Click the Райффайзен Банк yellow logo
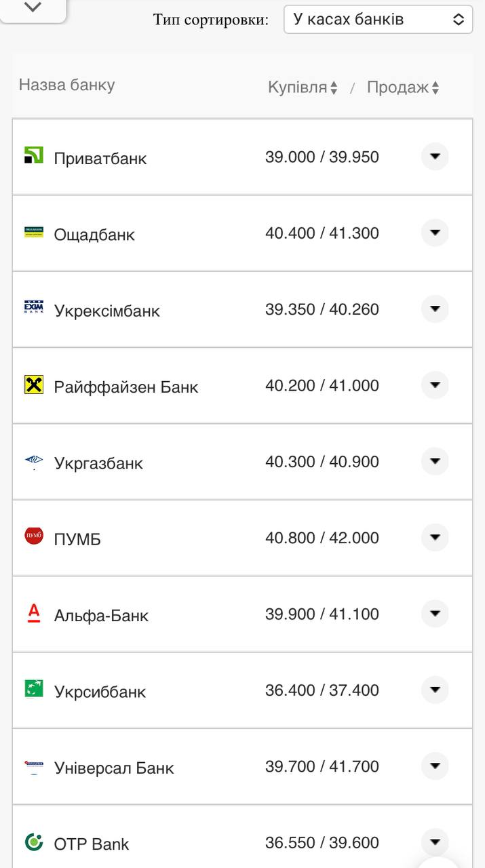Image resolution: width=485 pixels, height=868 pixels. (x=34, y=385)
